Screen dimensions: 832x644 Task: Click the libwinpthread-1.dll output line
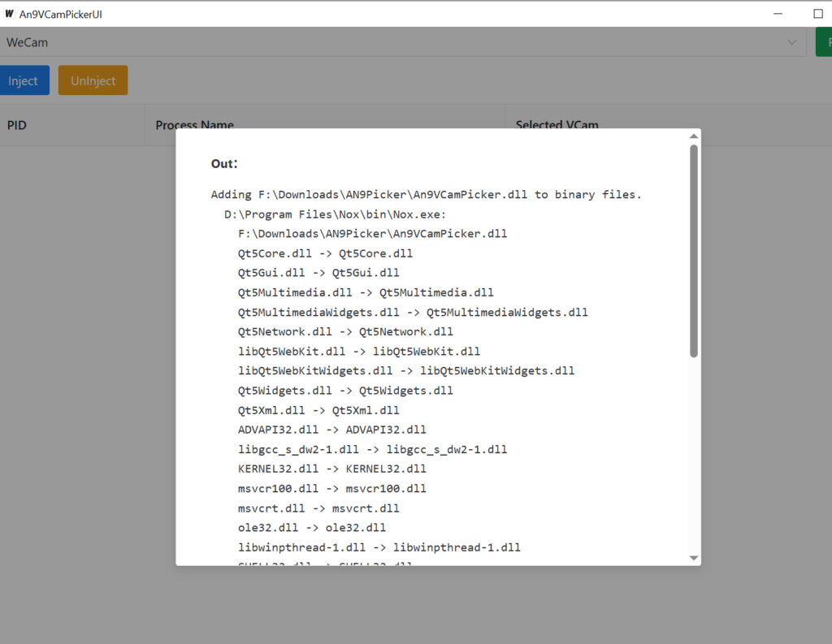coord(379,547)
